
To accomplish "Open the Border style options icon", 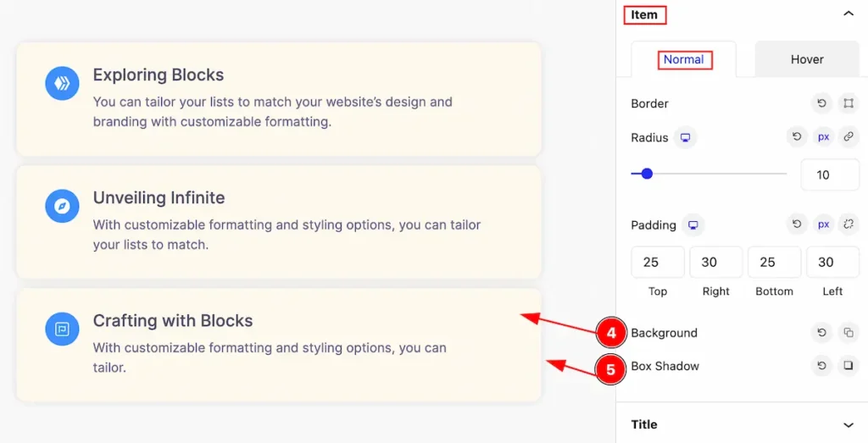I will pyautogui.click(x=848, y=103).
